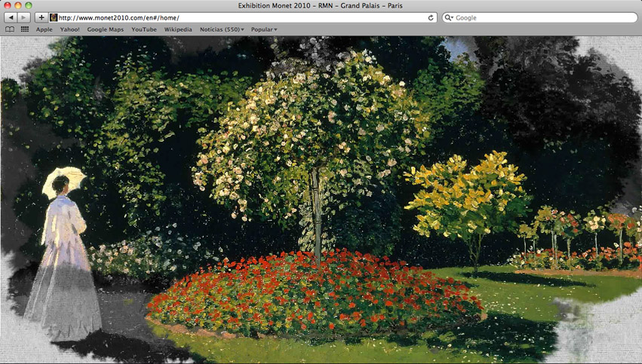The height and width of the screenshot is (364, 642).
Task: Open the YouTube bookmark
Action: [x=144, y=29]
